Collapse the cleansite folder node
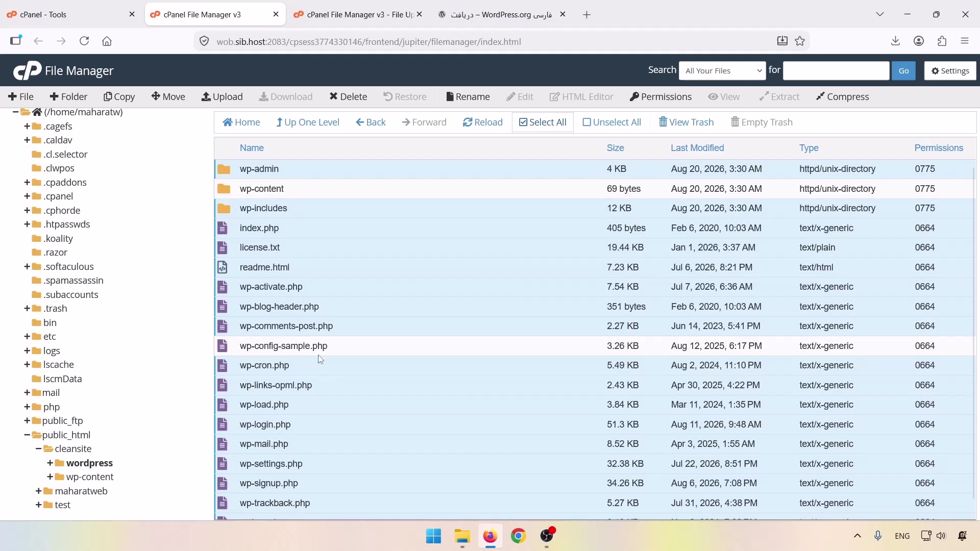The height and width of the screenshot is (551, 980). click(38, 449)
